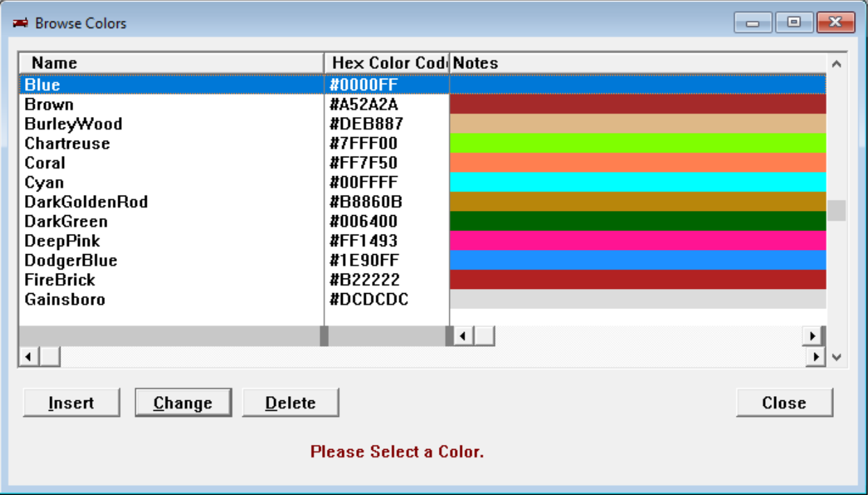This screenshot has height=495, width=868.
Task: Click the vertical scrollbar thumb
Action: (837, 210)
